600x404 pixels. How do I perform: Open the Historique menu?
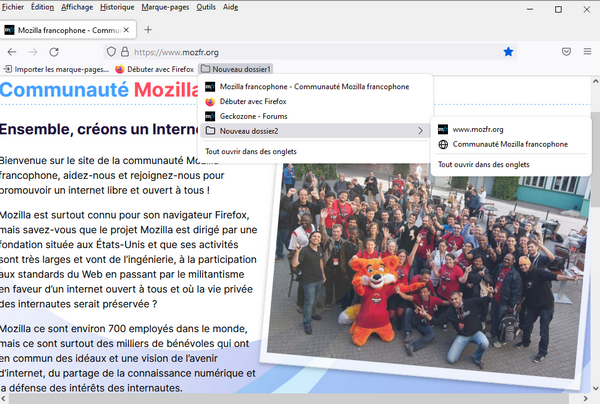click(x=117, y=7)
